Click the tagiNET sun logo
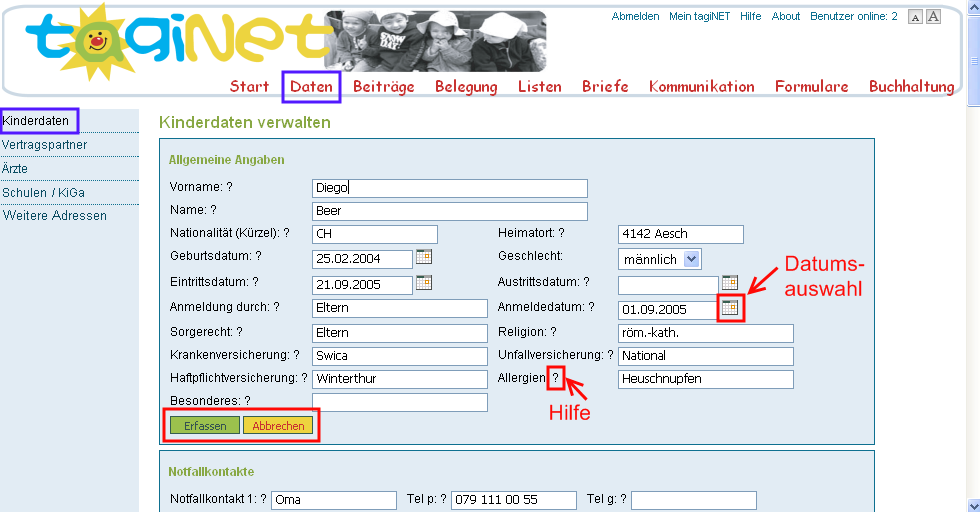The image size is (980, 512). [98, 48]
